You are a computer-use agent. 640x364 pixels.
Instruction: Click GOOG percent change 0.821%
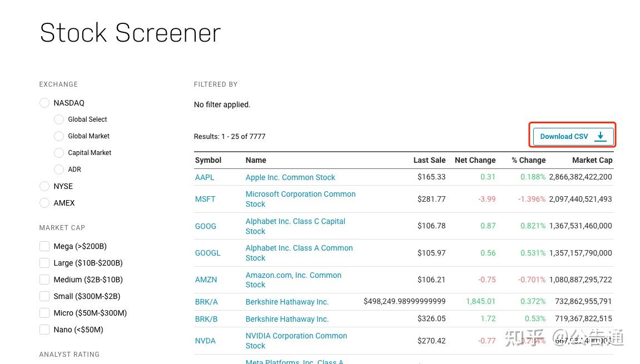(x=533, y=226)
